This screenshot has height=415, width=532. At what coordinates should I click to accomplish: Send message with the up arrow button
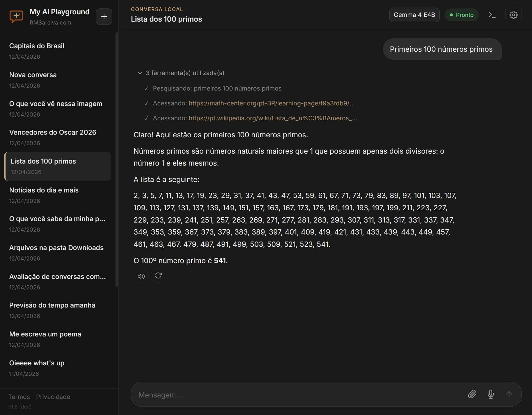pyautogui.click(x=509, y=394)
